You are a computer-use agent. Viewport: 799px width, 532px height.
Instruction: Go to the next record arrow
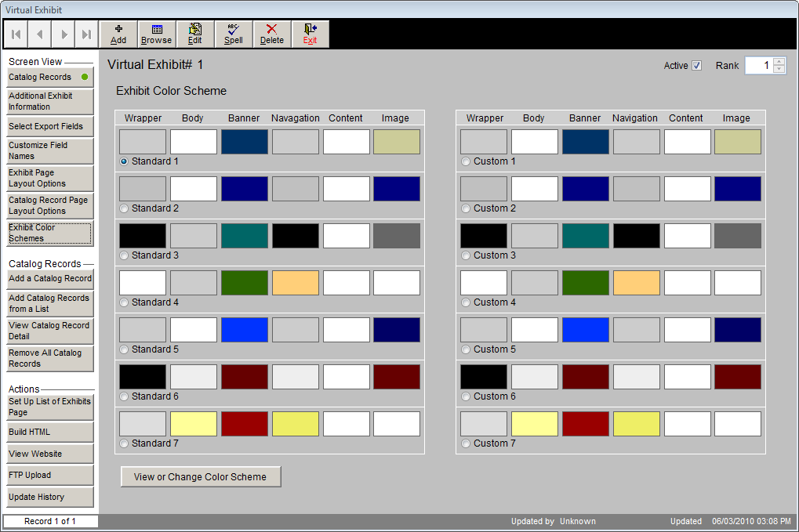tap(63, 34)
